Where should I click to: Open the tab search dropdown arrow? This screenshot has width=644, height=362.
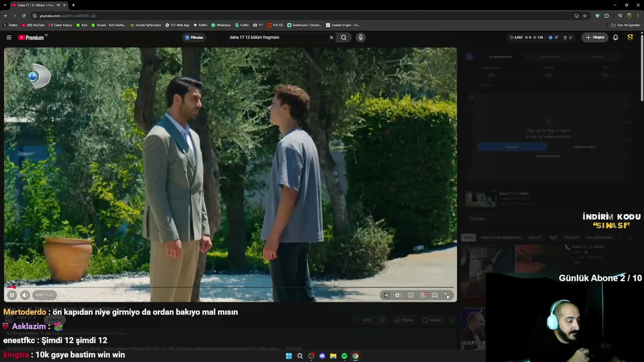click(6, 5)
